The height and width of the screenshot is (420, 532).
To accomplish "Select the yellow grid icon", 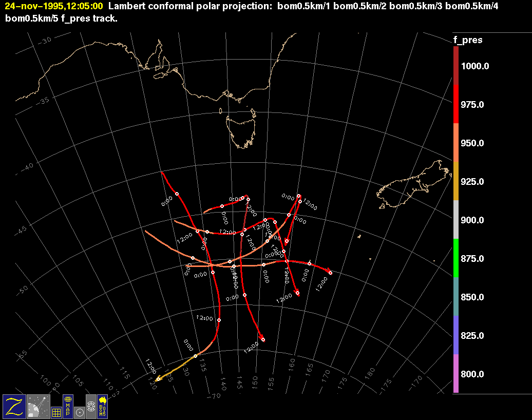I will pos(56,412).
